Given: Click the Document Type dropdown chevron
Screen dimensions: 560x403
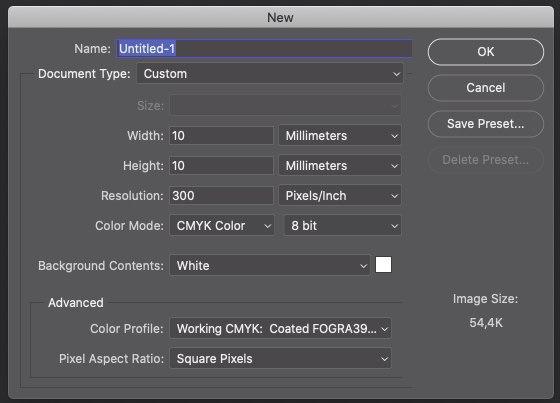Looking at the screenshot, I should click(x=396, y=74).
